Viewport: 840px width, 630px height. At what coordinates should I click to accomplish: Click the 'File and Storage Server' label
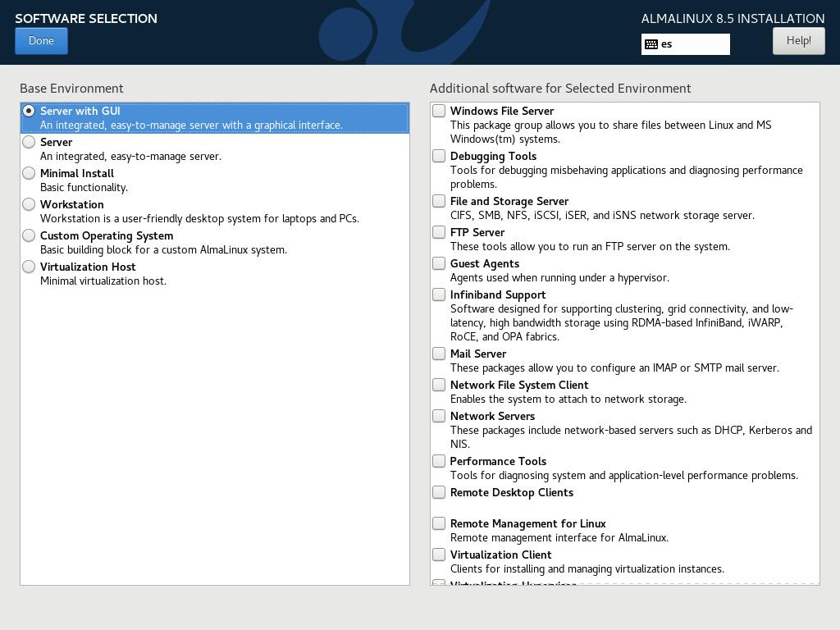point(509,201)
